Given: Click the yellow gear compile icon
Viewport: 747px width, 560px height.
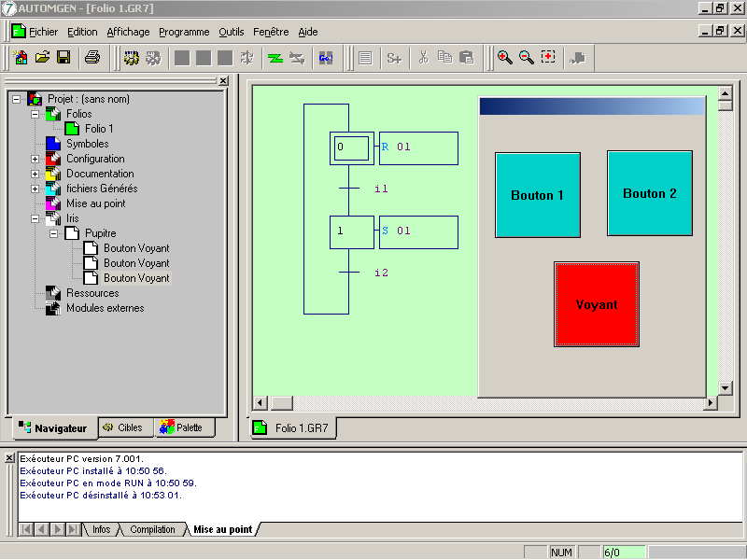Looking at the screenshot, I should coord(132,58).
